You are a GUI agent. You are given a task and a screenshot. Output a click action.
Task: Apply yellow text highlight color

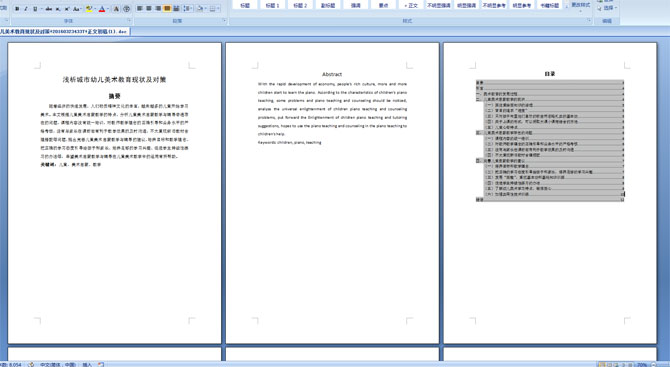[x=89, y=9]
